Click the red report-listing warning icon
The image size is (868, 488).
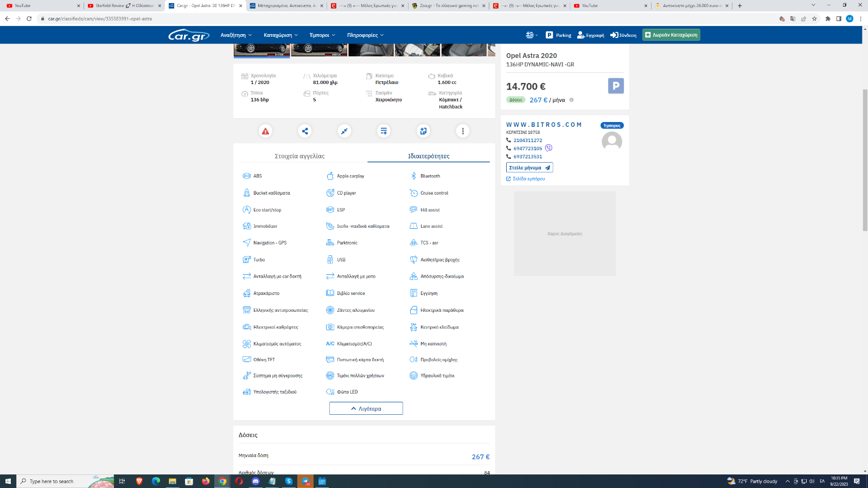[265, 131]
